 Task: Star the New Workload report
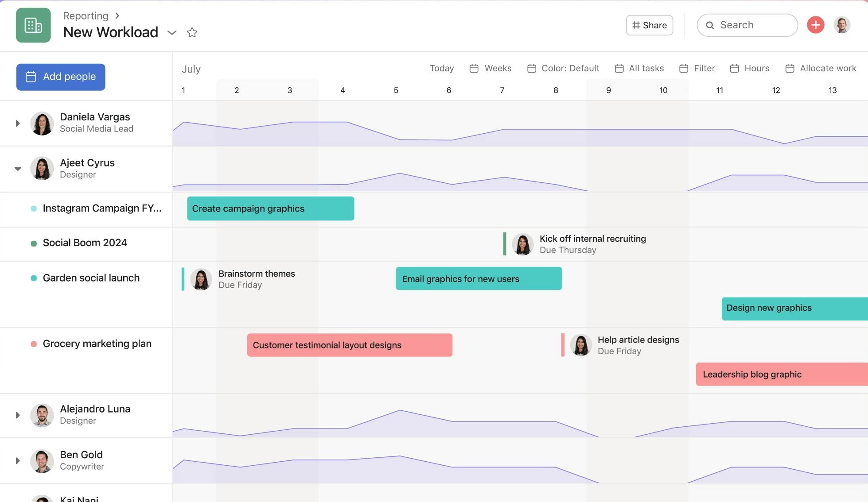pyautogui.click(x=192, y=32)
